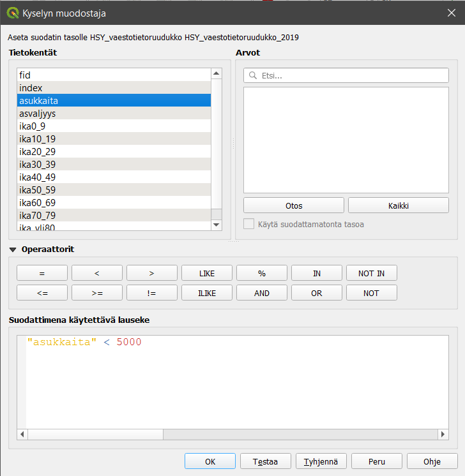Screen dimensions: 465x476
Task: Close the Kyselyn muodostaja dialog
Action: point(451,13)
